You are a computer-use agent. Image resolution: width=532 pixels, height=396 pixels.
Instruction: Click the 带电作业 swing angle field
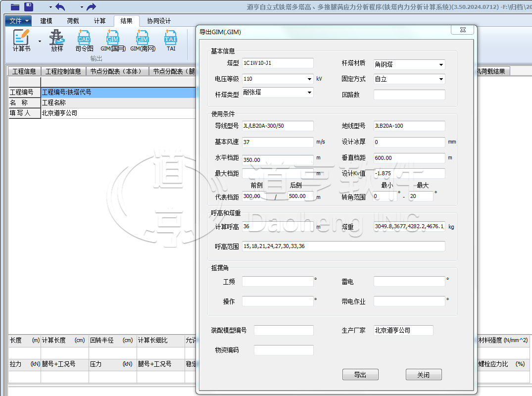(x=409, y=301)
